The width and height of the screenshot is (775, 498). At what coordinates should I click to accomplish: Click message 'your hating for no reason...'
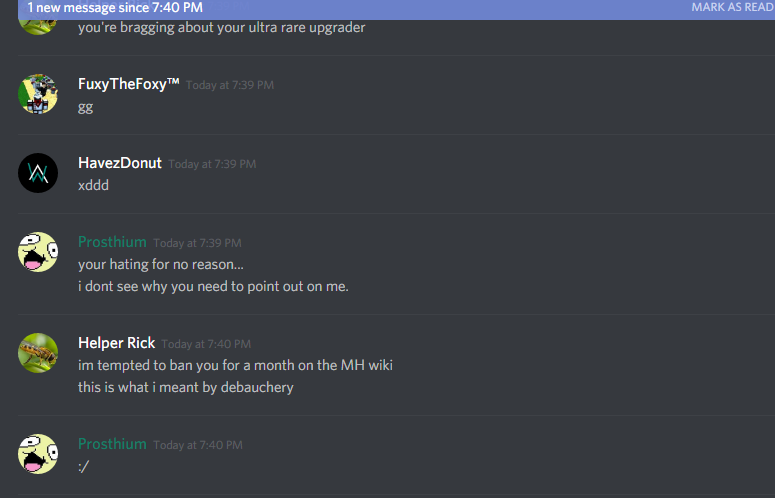(161, 264)
